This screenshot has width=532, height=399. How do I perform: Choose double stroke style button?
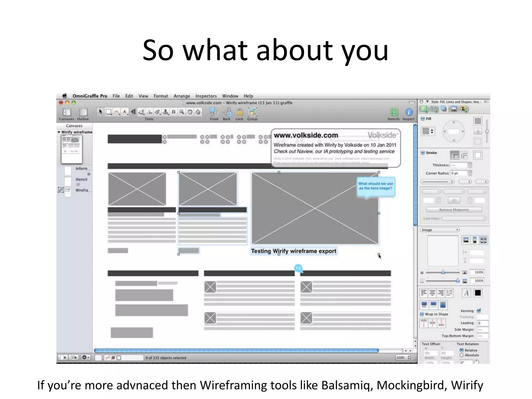point(464,155)
